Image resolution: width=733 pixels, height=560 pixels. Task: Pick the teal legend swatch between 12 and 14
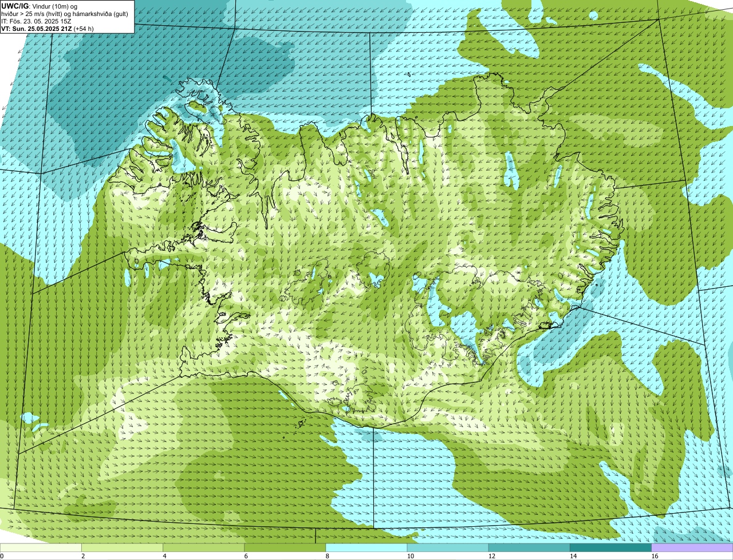pos(529,548)
